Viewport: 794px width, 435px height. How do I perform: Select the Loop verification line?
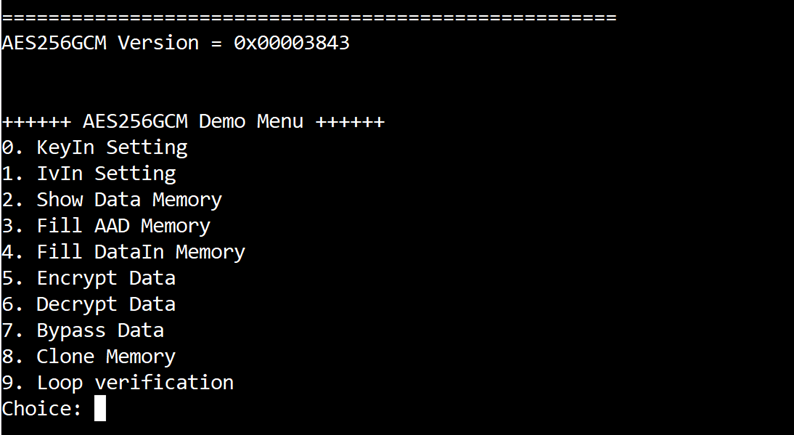point(117,383)
